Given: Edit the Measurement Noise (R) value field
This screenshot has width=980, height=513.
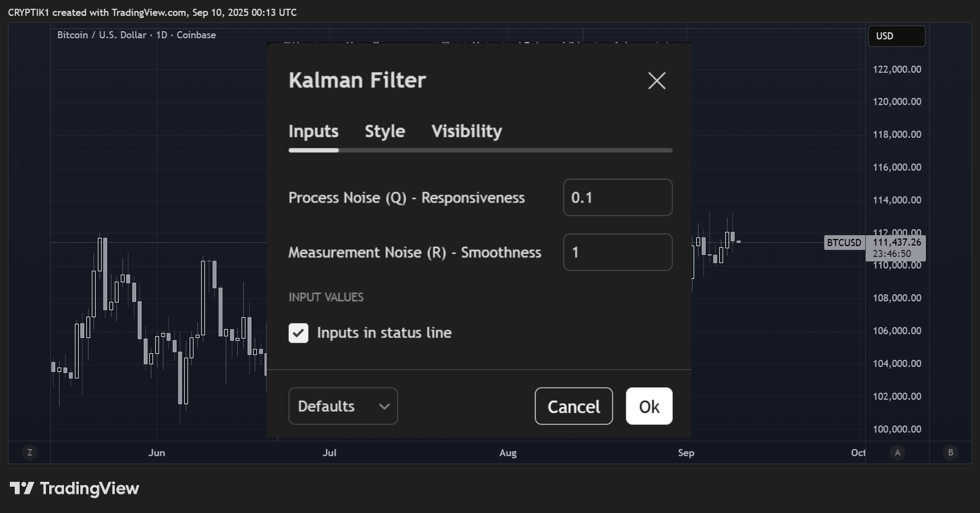Looking at the screenshot, I should point(618,252).
